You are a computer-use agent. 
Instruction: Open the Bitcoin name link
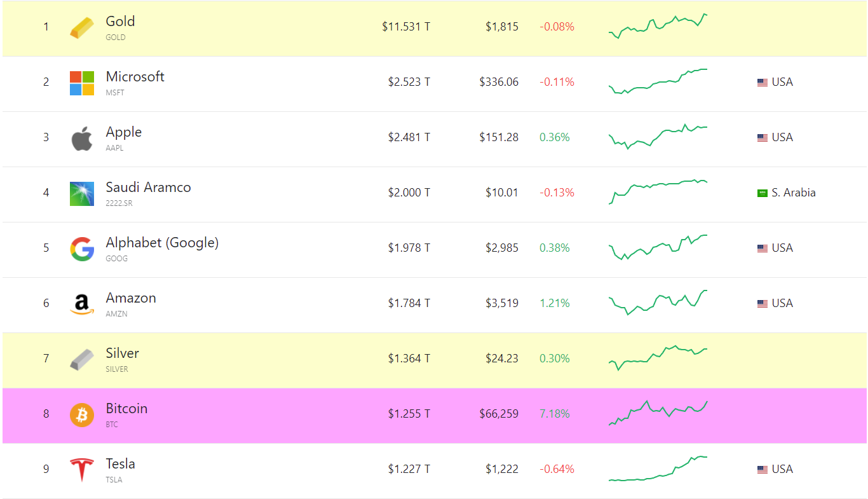pyautogui.click(x=126, y=408)
